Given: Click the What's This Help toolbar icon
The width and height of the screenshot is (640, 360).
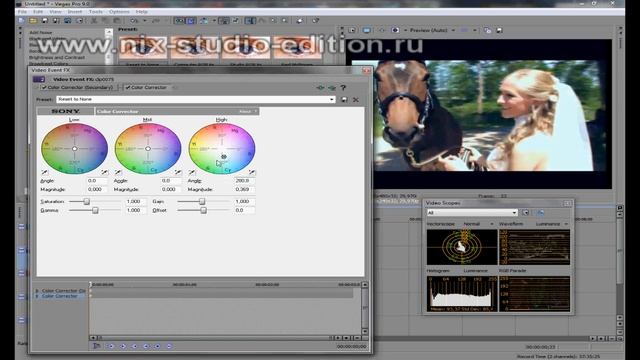Looking at the screenshot, I should click(x=316, y=20).
